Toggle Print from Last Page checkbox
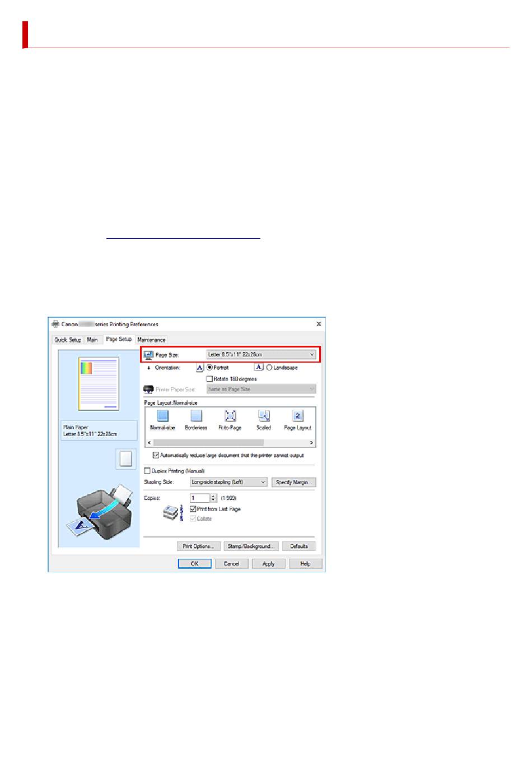The image size is (532, 783). pyautogui.click(x=193, y=509)
